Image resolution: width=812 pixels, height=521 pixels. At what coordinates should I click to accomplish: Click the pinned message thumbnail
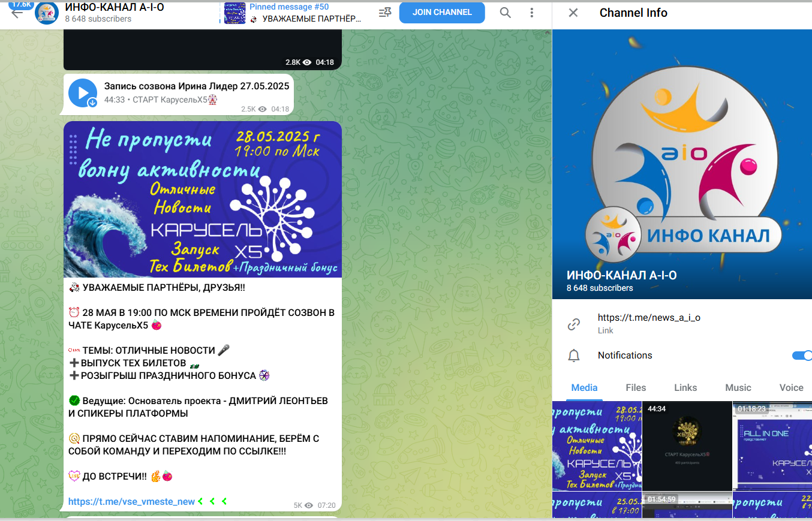click(x=235, y=13)
